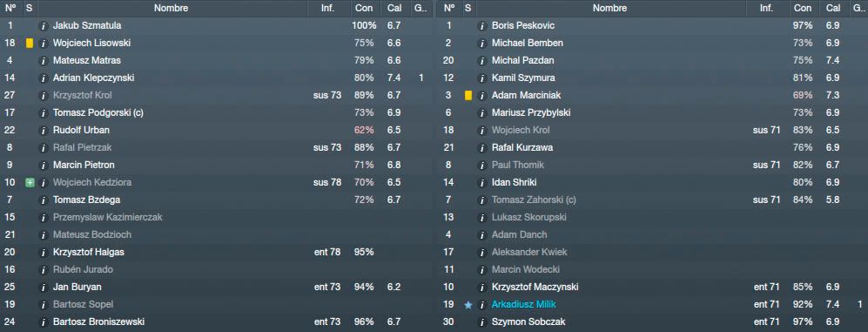
Task: Open info icon for Rudolf Urban
Action: coord(44,130)
